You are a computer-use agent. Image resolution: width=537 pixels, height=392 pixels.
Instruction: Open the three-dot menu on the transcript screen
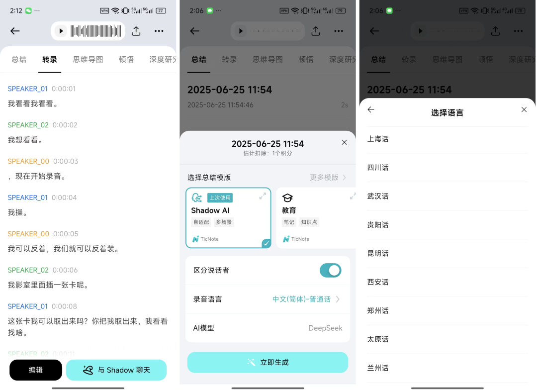[159, 31]
